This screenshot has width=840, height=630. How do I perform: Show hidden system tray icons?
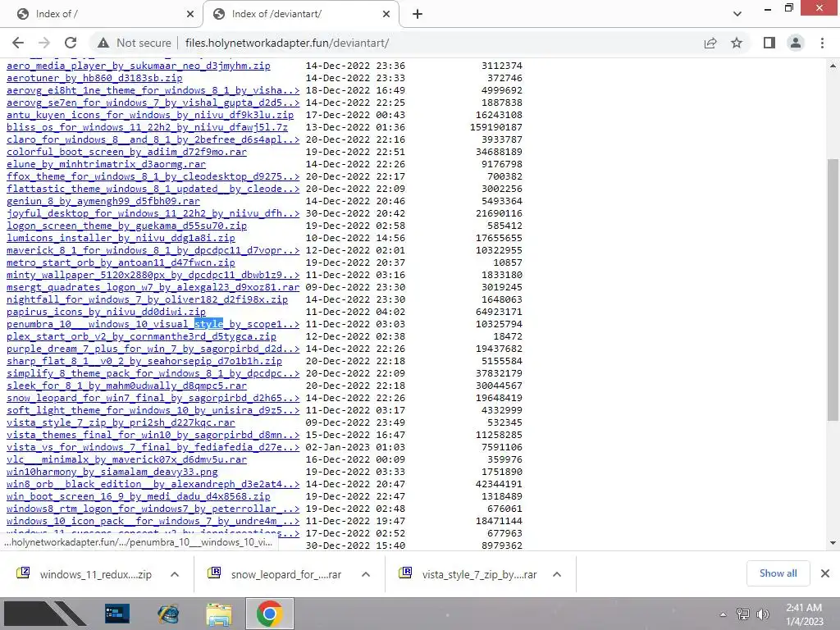coord(724,614)
